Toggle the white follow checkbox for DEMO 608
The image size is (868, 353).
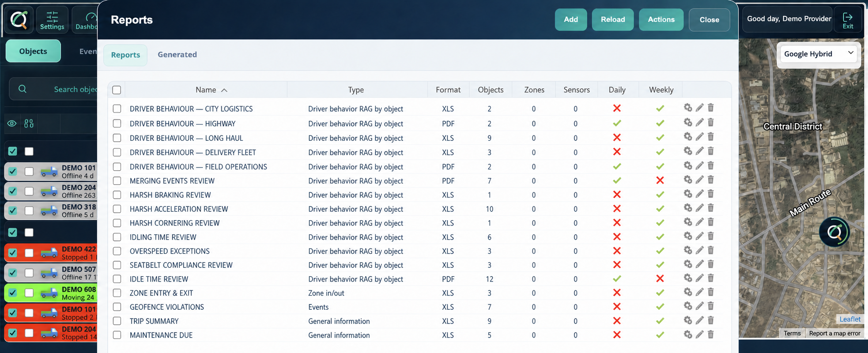(29, 293)
